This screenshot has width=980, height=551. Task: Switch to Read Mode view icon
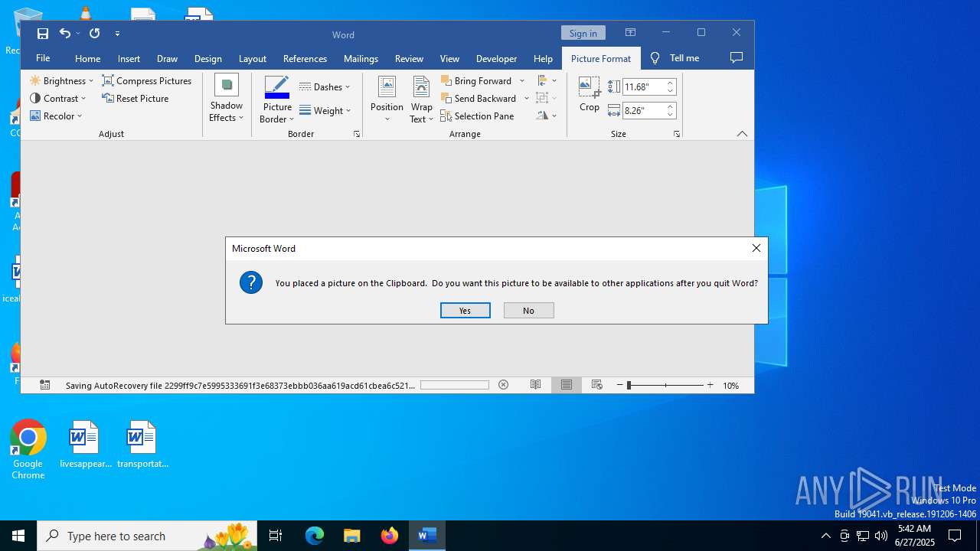536,385
